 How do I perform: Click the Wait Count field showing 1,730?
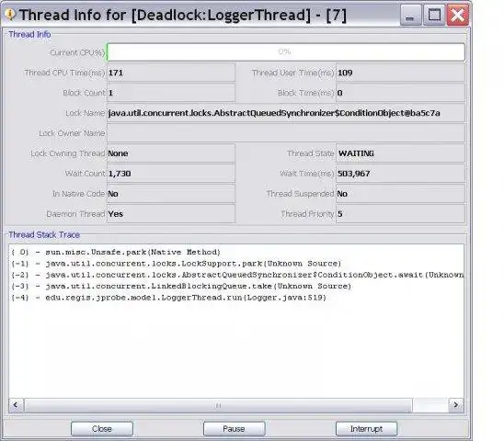click(x=171, y=174)
